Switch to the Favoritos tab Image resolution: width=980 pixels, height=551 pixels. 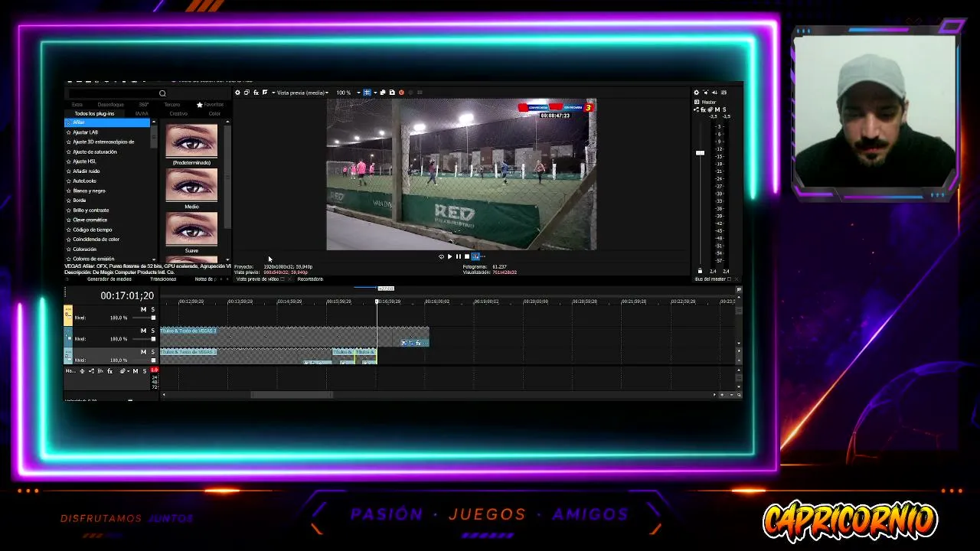click(x=211, y=104)
